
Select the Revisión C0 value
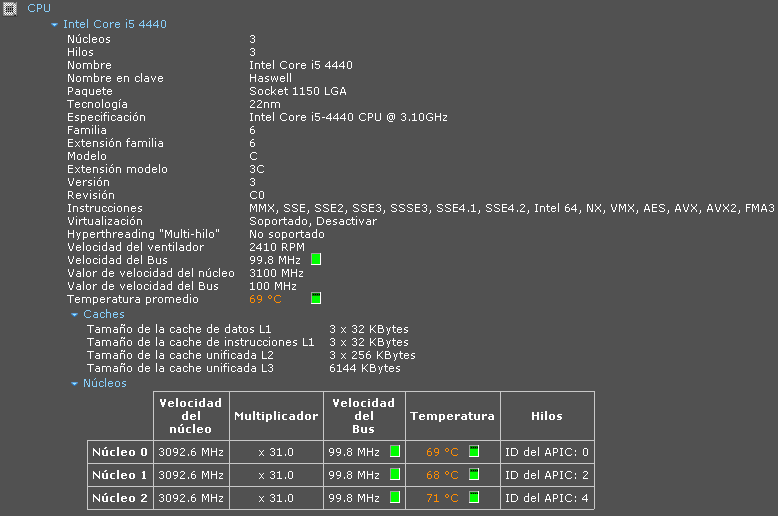coord(257,195)
